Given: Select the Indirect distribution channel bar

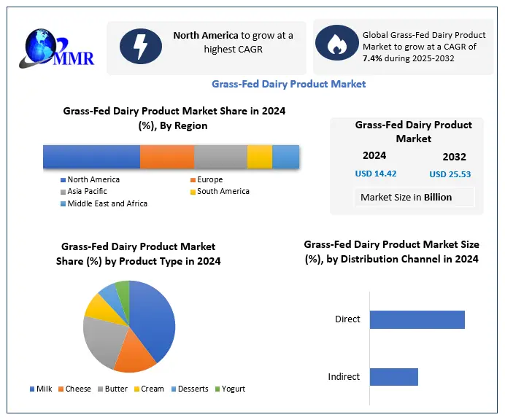Looking at the screenshot, I should [x=393, y=377].
